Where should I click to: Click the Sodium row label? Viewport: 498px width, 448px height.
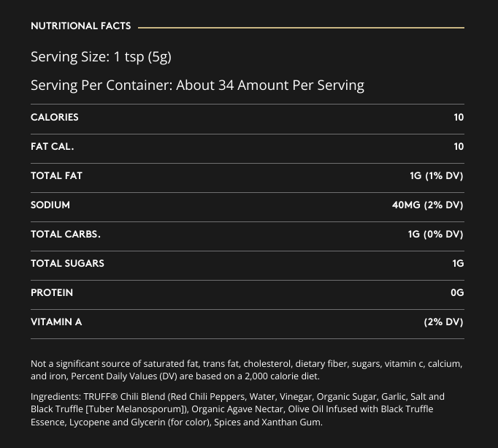tap(50, 205)
